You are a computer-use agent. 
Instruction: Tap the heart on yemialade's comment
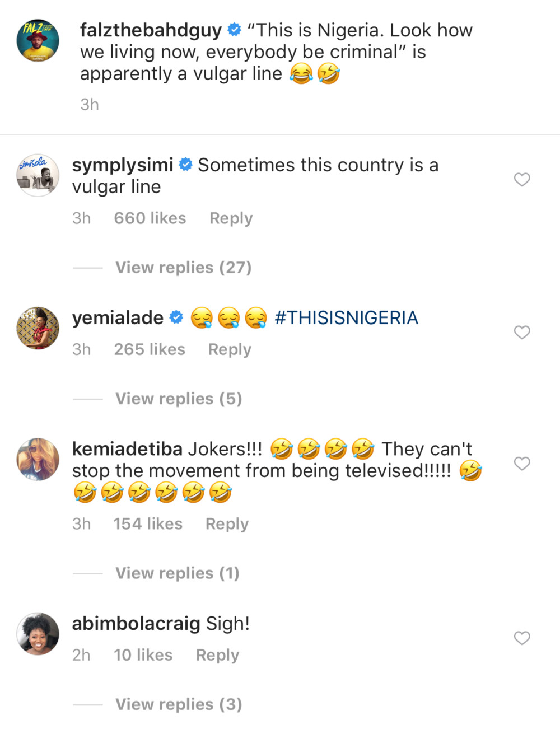point(522,333)
